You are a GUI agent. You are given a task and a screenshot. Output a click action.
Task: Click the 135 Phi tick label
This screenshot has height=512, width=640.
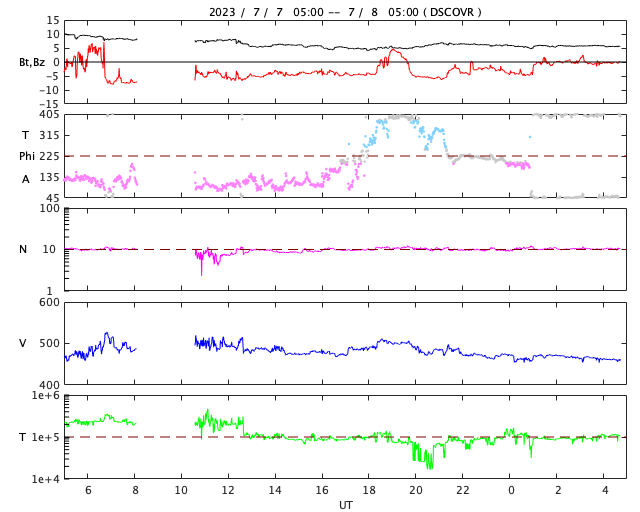click(49, 177)
